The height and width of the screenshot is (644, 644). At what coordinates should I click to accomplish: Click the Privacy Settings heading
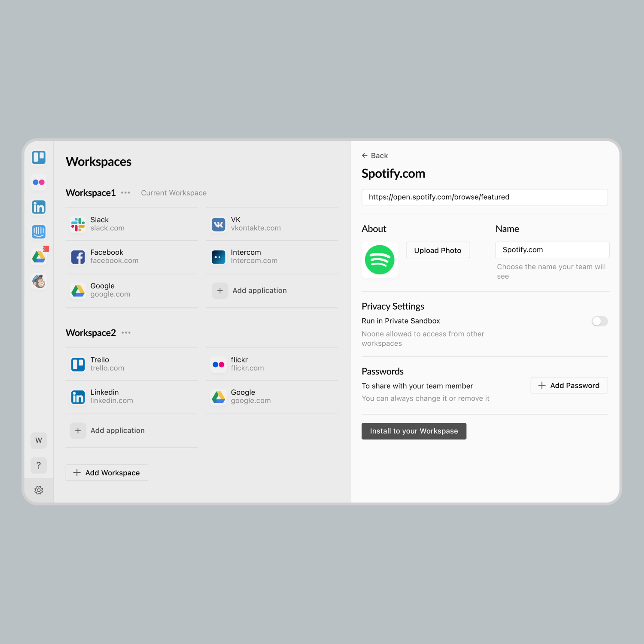pos(393,306)
